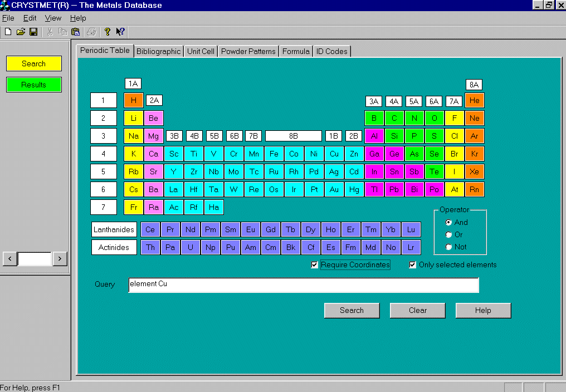Open the Edit menu
Viewport: 566px width, 392px height.
pos(30,18)
